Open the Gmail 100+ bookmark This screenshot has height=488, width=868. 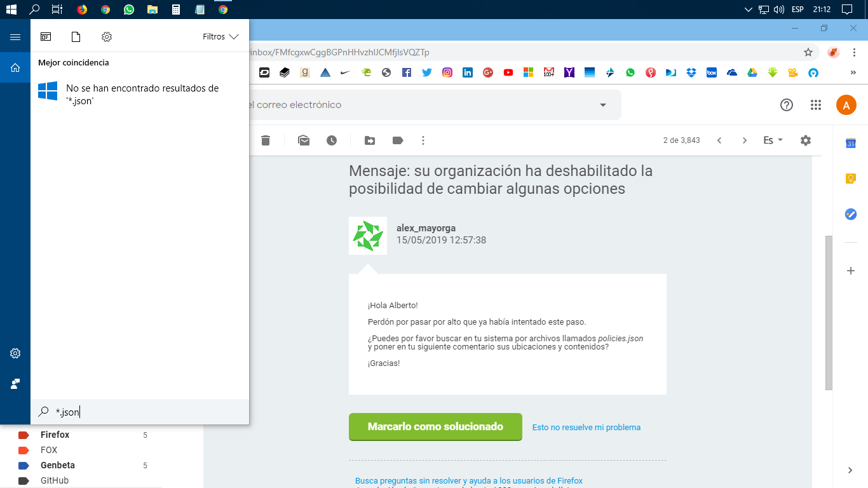549,72
